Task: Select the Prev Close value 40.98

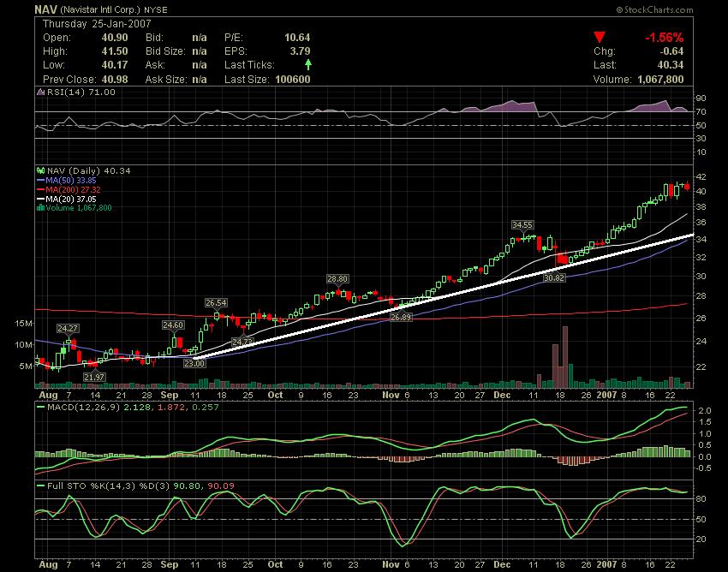Action: tap(115, 80)
